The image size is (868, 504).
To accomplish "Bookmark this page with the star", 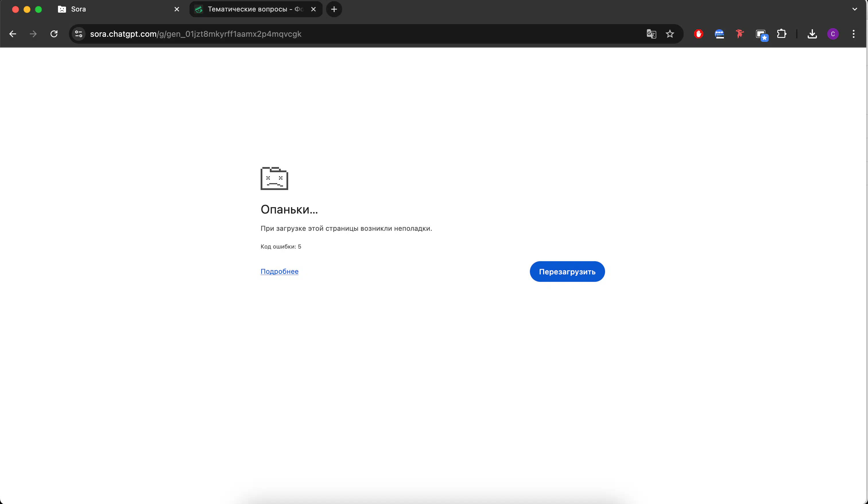I will coord(670,34).
